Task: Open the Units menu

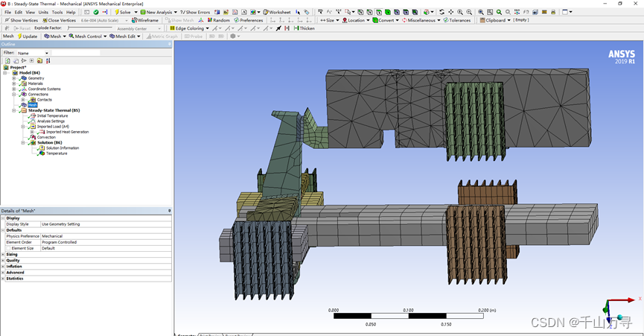Action: tap(43, 12)
